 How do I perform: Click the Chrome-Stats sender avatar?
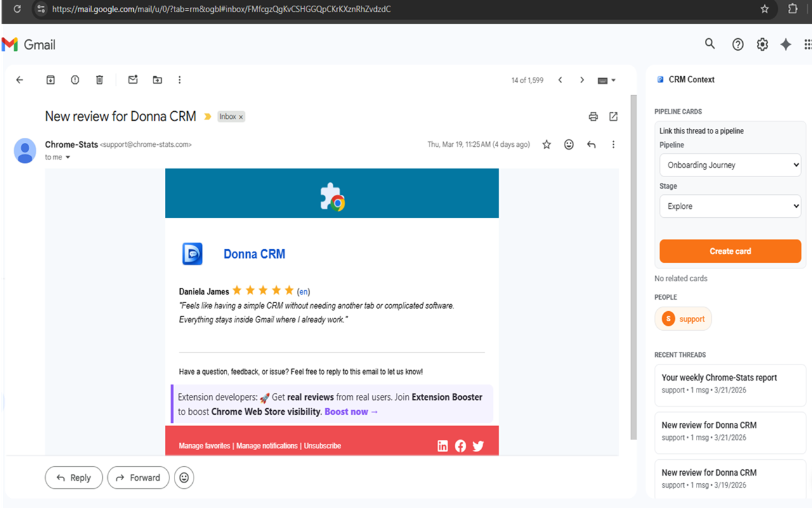click(x=25, y=150)
